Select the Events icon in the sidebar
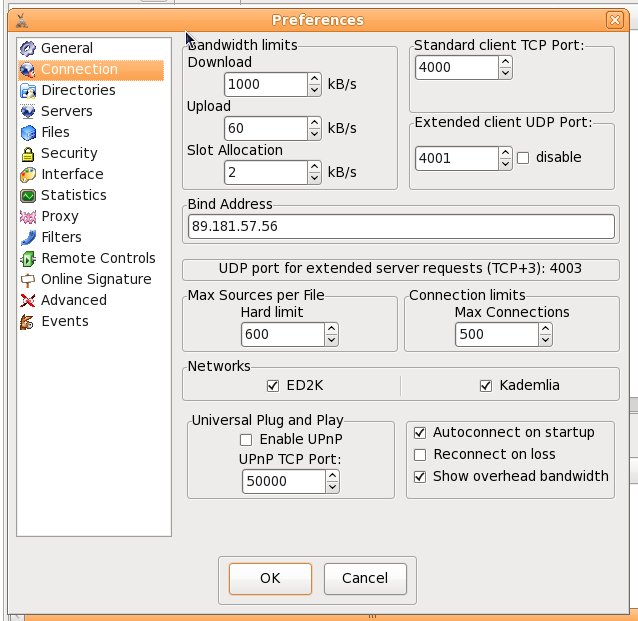The image size is (638, 621). 27,321
